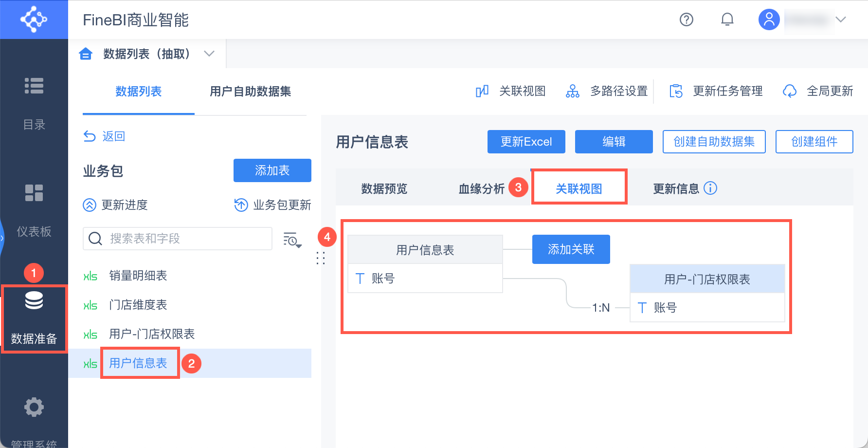The width and height of the screenshot is (868, 448).
Task: Click the 添加关联 button
Action: coord(571,249)
